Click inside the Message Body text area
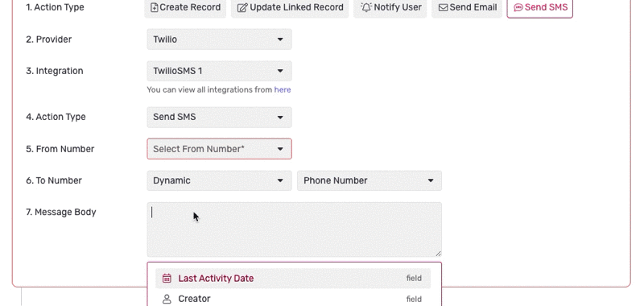This screenshot has width=644, height=306. [x=294, y=229]
